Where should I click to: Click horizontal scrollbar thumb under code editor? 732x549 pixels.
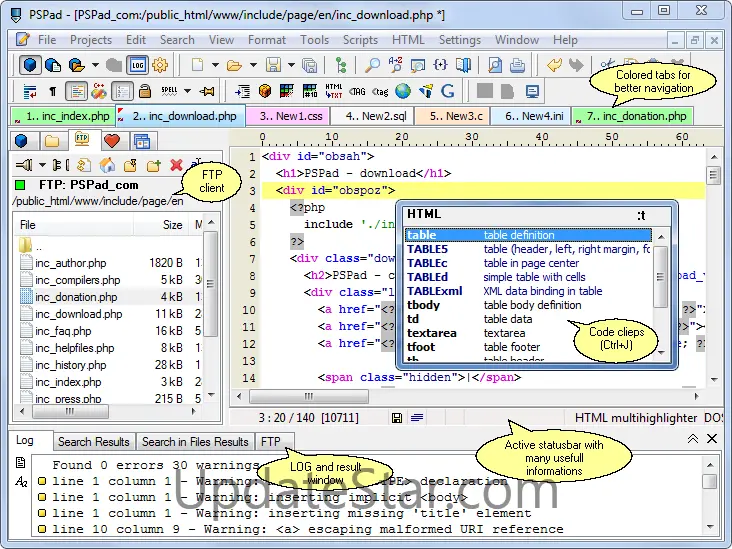point(309,397)
